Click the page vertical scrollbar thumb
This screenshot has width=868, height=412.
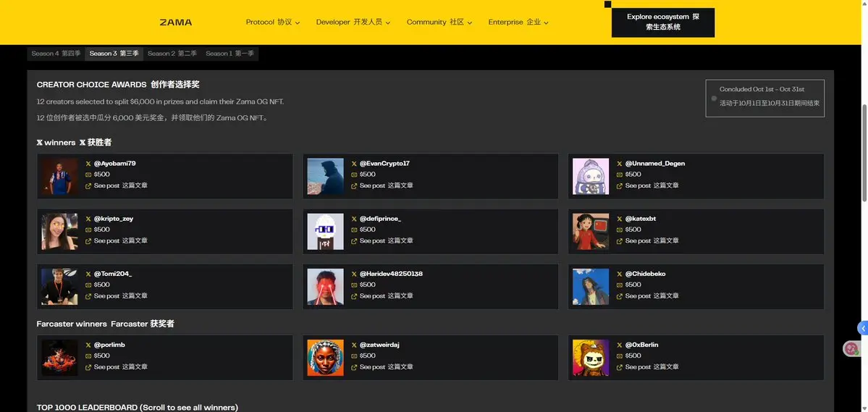pos(864,153)
